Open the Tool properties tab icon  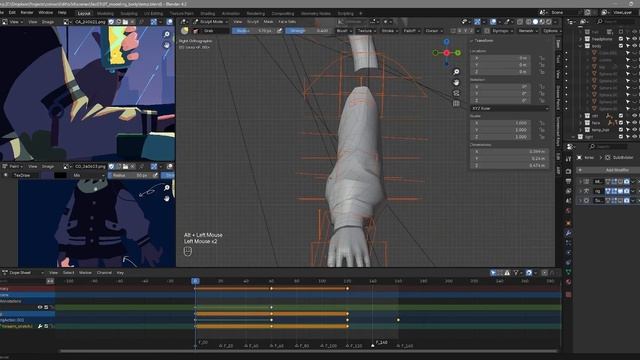(x=568, y=159)
